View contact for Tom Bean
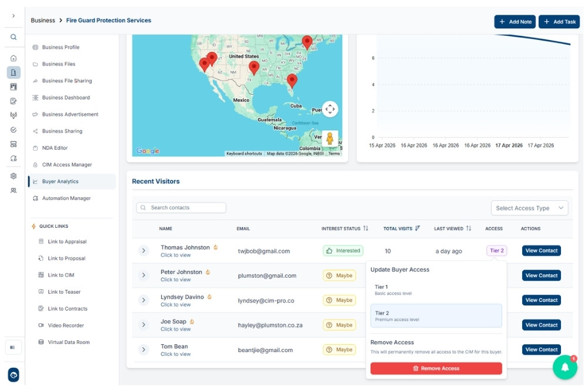588x392 pixels. [x=542, y=350]
